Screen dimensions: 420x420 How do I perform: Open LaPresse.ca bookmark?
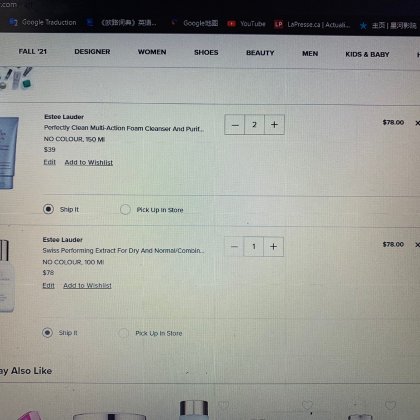coord(312,24)
